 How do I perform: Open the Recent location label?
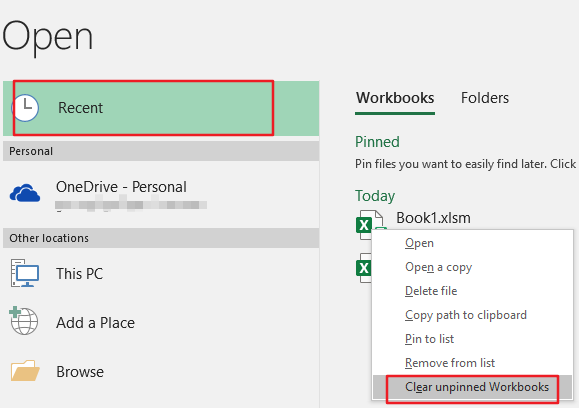pyautogui.click(x=80, y=108)
